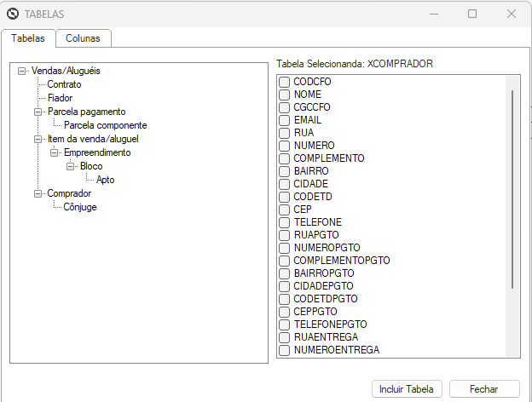Select Cônjuge in the tree
Viewport: 532px width, 402px height.
pyautogui.click(x=80, y=207)
